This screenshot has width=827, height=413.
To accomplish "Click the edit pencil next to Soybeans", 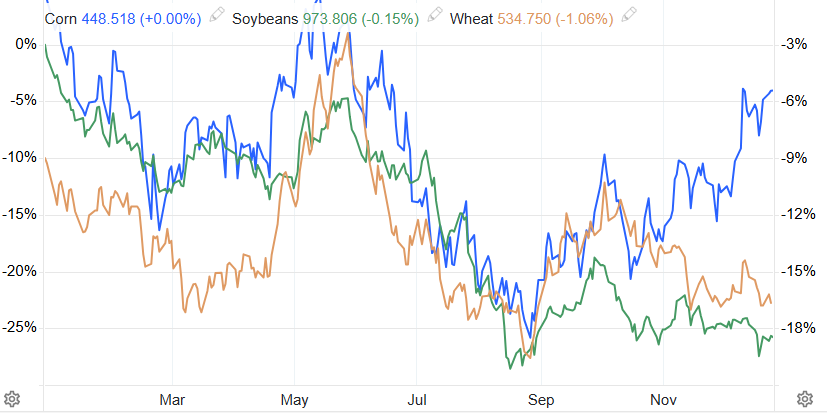I will (433, 18).
